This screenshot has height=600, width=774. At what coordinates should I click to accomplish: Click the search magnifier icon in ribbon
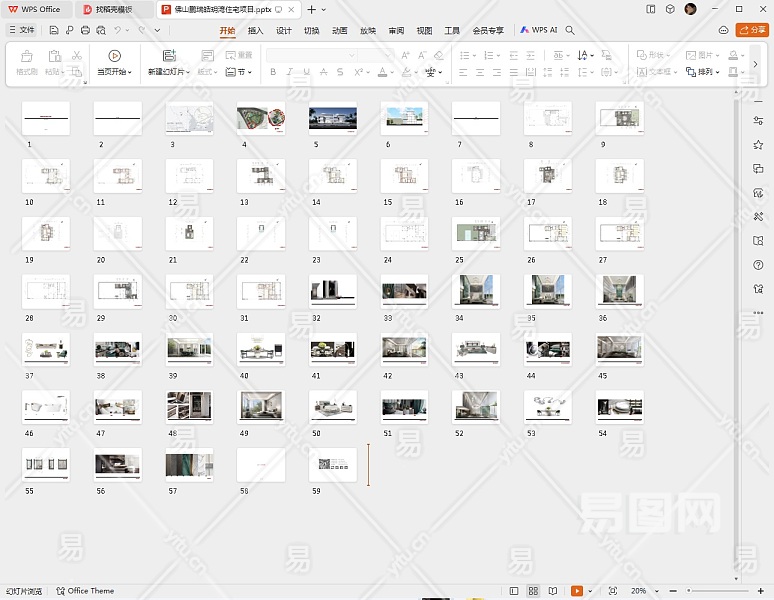pos(570,30)
